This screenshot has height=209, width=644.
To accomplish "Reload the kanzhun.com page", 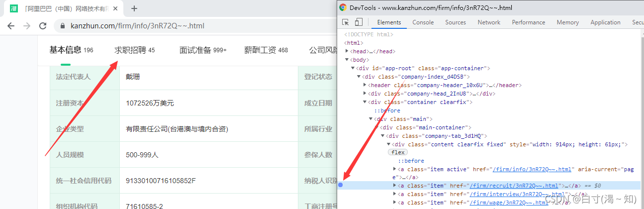I will pyautogui.click(x=43, y=26).
